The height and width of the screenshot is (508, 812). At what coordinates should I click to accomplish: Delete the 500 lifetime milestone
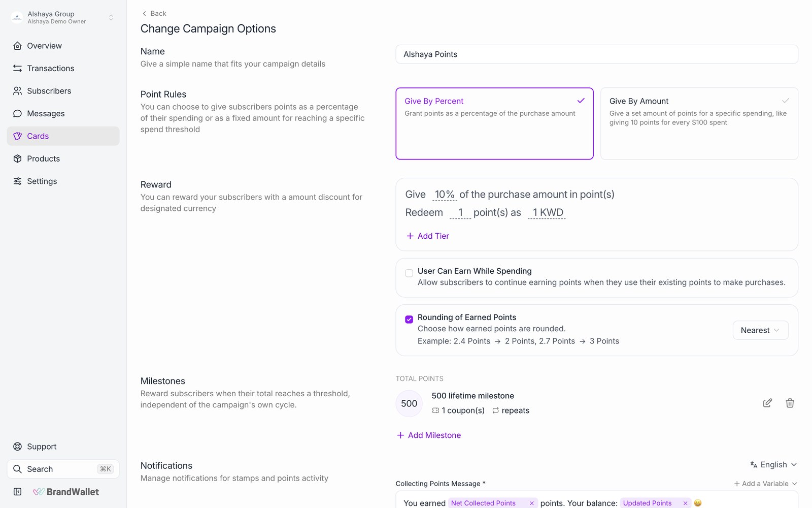pos(790,403)
